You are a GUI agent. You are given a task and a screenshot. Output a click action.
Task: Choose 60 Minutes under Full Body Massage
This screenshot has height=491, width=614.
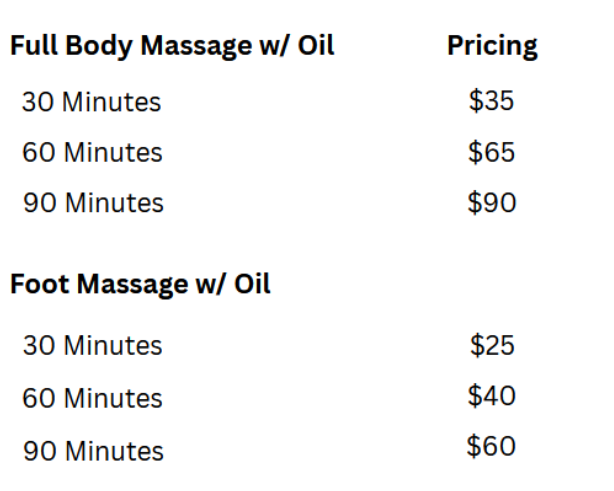pos(92,153)
